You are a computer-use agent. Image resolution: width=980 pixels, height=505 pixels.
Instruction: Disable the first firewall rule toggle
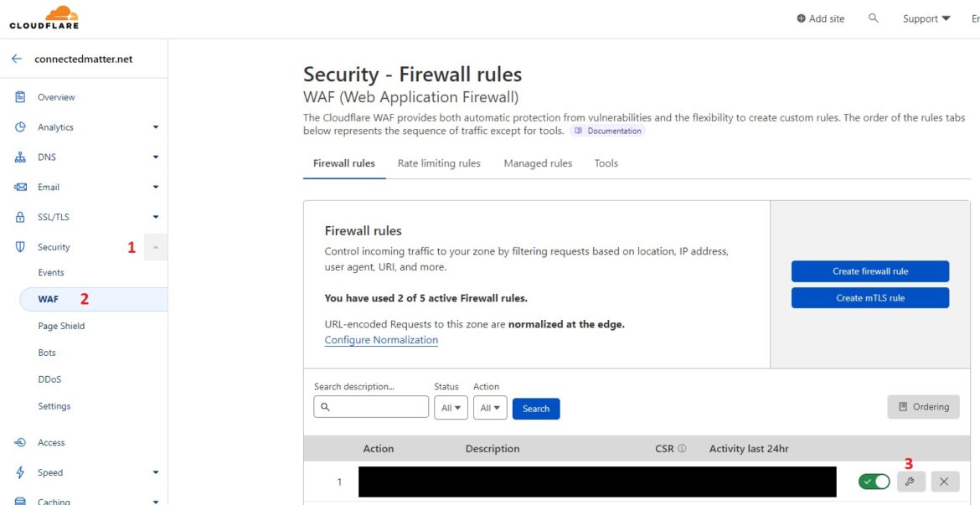[874, 482]
